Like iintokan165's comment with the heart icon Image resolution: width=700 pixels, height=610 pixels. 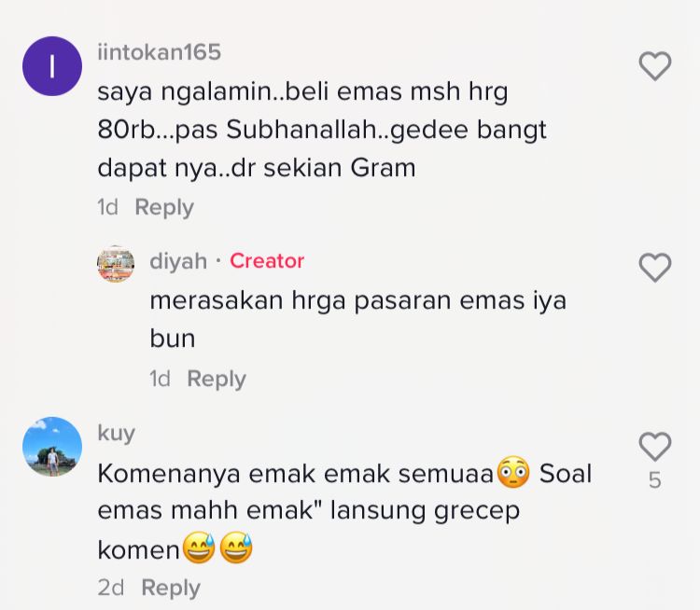pos(655,66)
